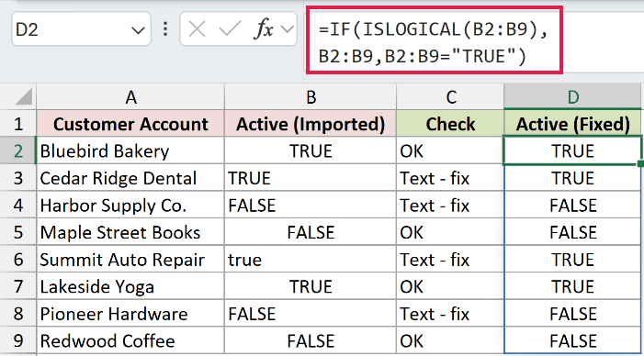
Task: Click the OK check cell for Lakeside Yoga
Action: pos(450,286)
